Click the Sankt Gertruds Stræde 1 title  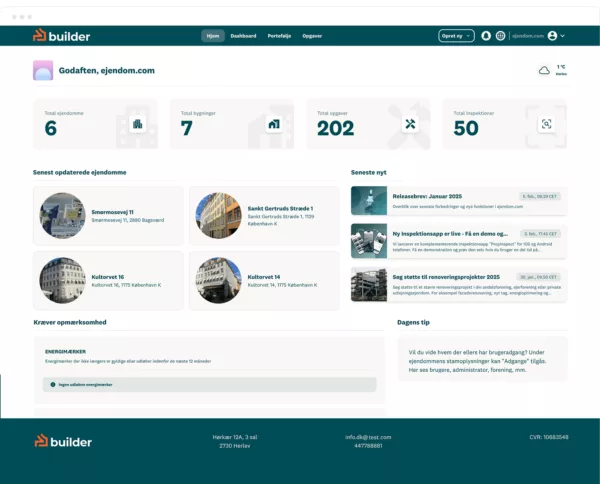click(x=280, y=209)
